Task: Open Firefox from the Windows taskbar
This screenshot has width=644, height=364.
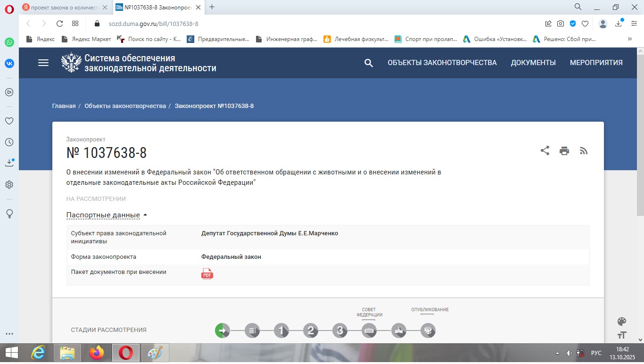Action: pos(97,353)
